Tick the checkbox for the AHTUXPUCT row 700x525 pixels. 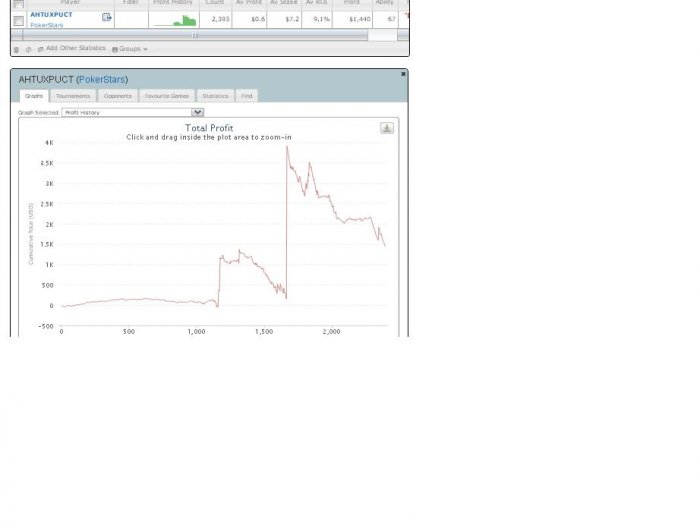click(18, 21)
